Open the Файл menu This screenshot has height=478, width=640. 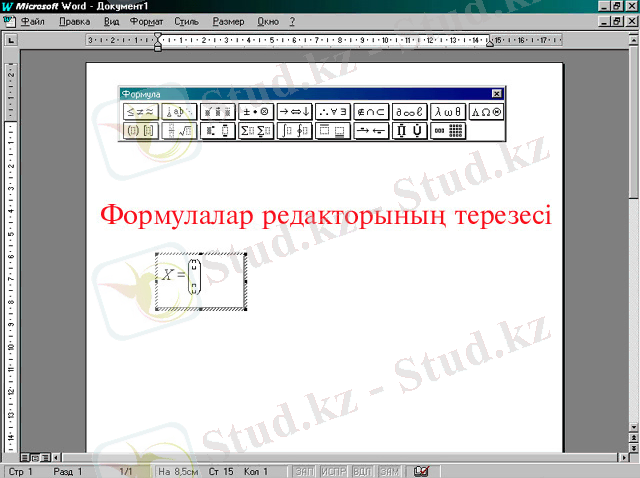pos(32,20)
